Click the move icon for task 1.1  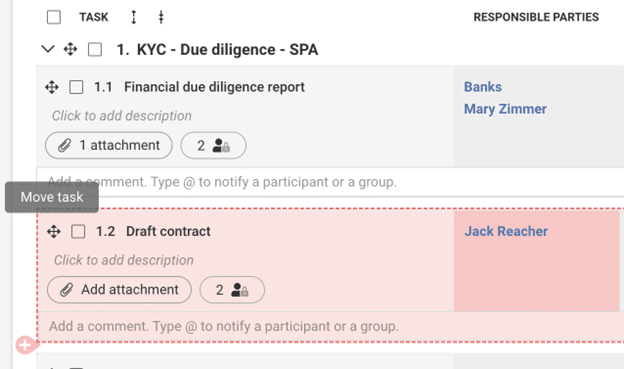pyautogui.click(x=52, y=87)
